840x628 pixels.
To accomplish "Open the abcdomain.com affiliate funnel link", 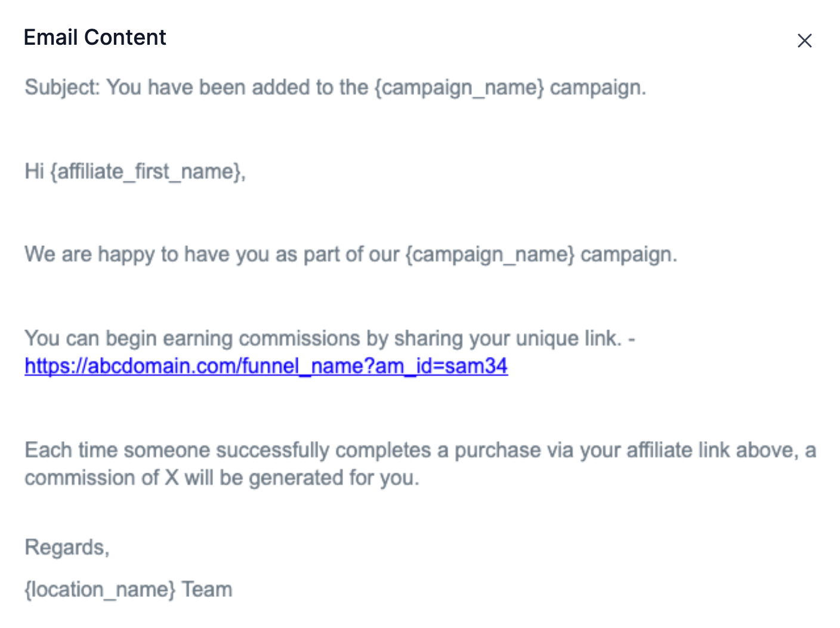I will coord(266,365).
